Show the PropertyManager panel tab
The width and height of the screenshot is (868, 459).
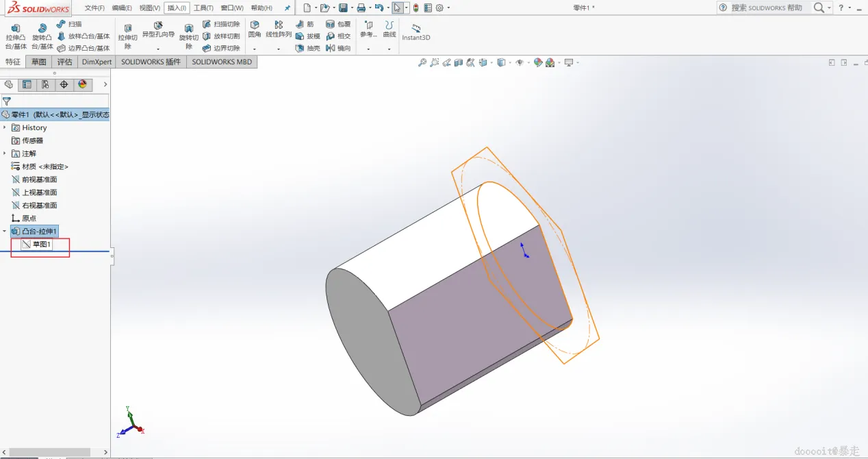tap(27, 84)
